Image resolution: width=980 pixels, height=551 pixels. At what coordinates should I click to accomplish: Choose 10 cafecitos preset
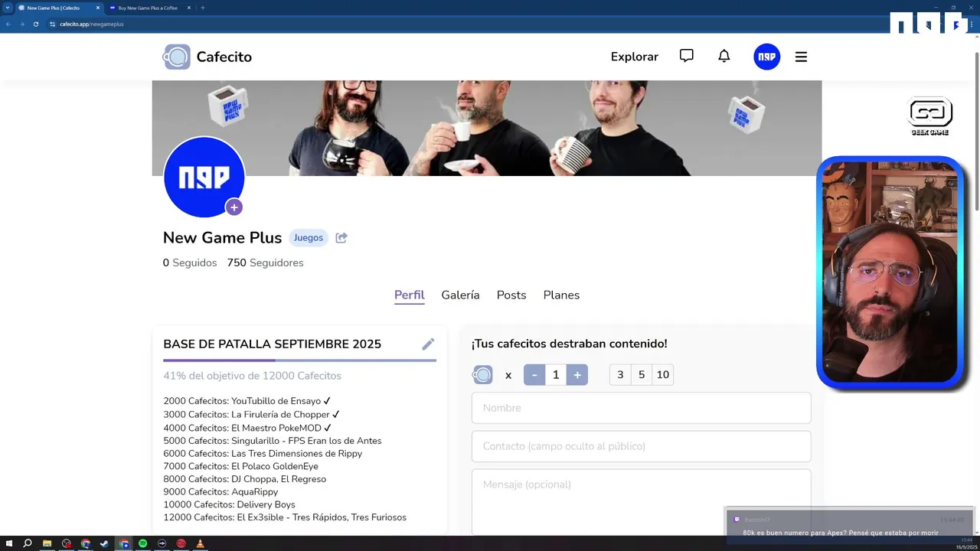tap(663, 375)
